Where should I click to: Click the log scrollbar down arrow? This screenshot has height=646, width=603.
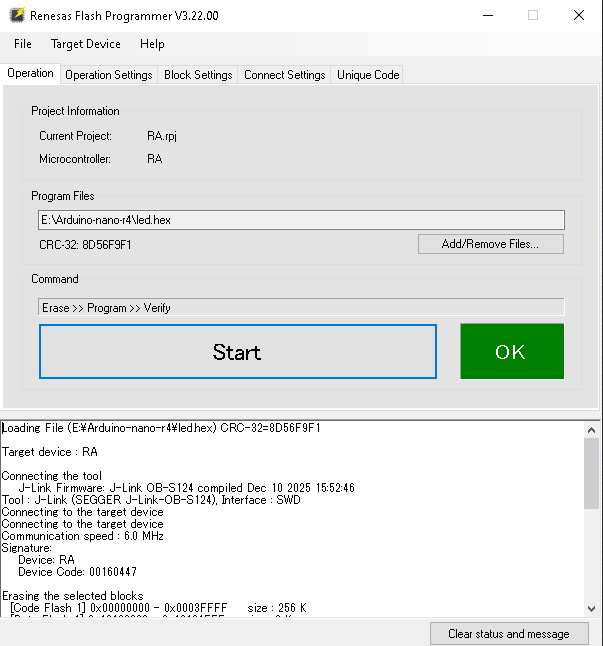591,609
